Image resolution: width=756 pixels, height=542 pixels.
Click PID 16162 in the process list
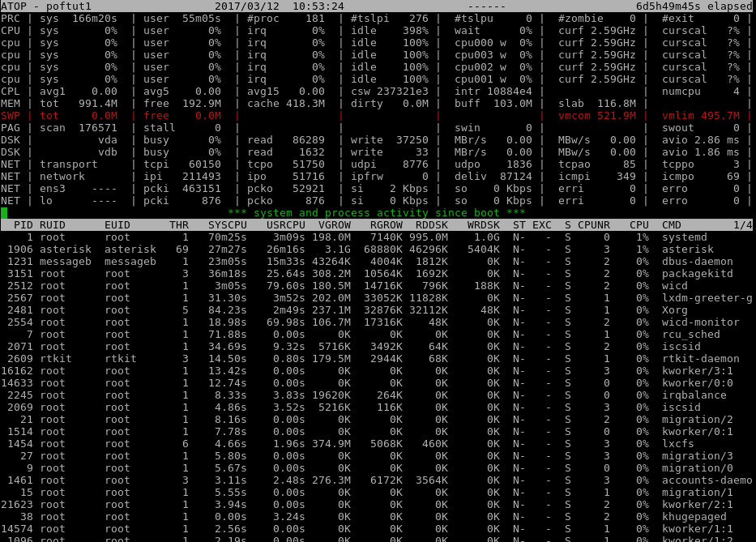[x=17, y=371]
